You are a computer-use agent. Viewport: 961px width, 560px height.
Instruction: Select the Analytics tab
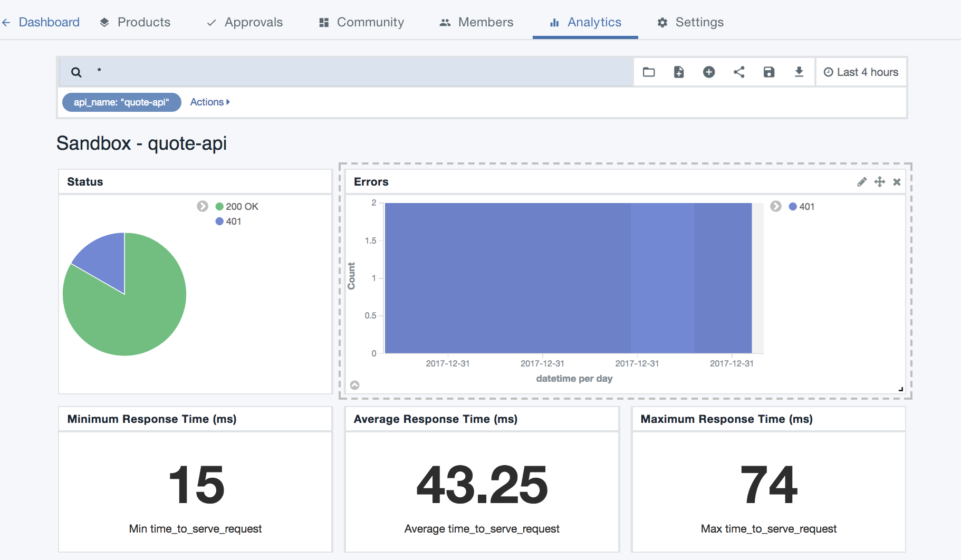click(x=585, y=22)
